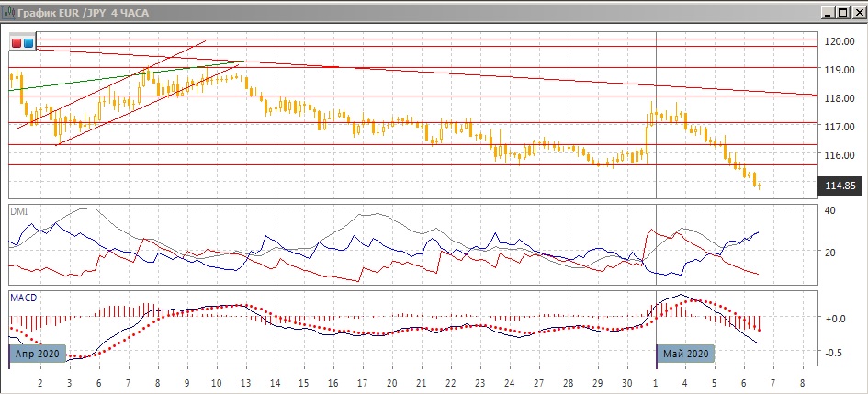Click the red square button in chart corner

coord(17,43)
